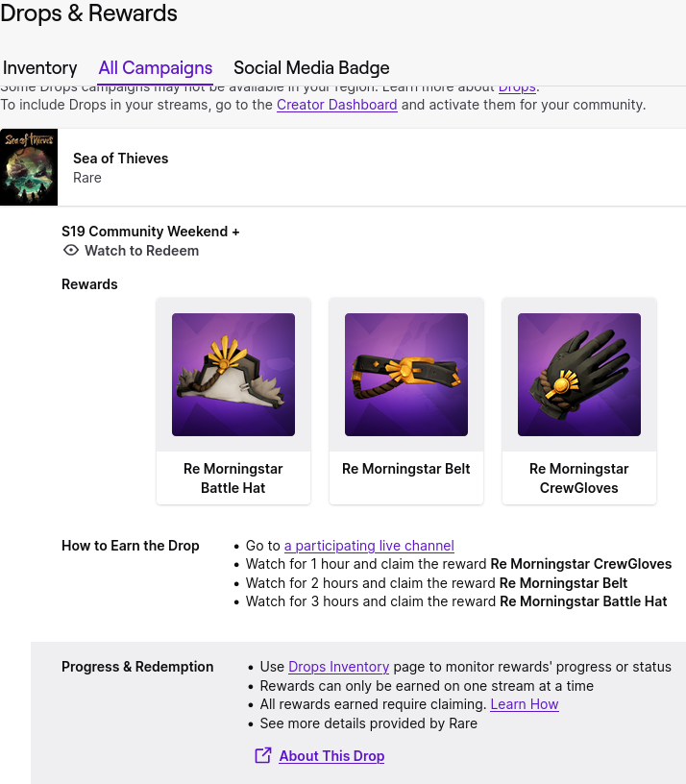Click the S19 Community Weekend + heading
The height and width of the screenshot is (784, 686).
click(x=151, y=232)
